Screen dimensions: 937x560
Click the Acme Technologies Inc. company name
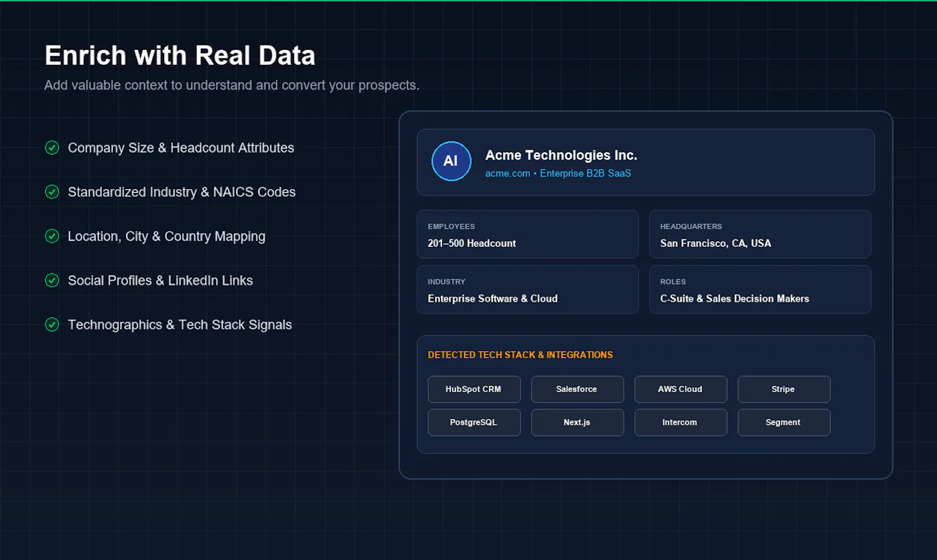pos(561,155)
